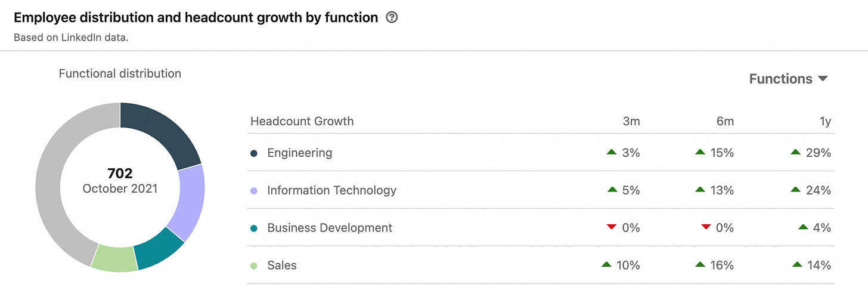Click the green up arrow for Sales 3m
The height and width of the screenshot is (306, 868).
[x=606, y=265]
